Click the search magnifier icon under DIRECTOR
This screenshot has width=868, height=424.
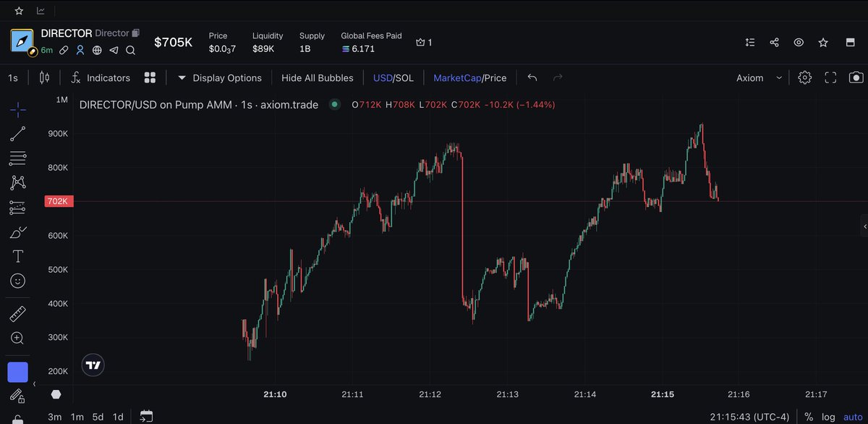pos(130,51)
